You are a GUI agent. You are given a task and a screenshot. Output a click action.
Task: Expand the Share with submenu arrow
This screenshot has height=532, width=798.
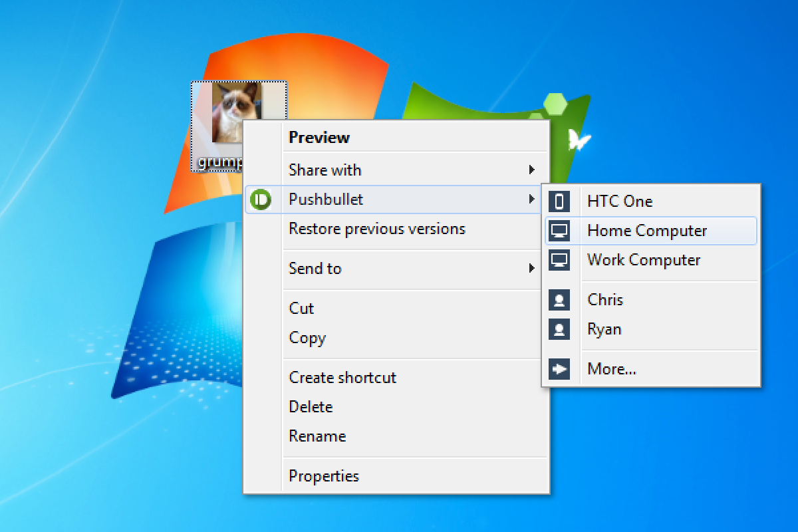click(x=531, y=170)
